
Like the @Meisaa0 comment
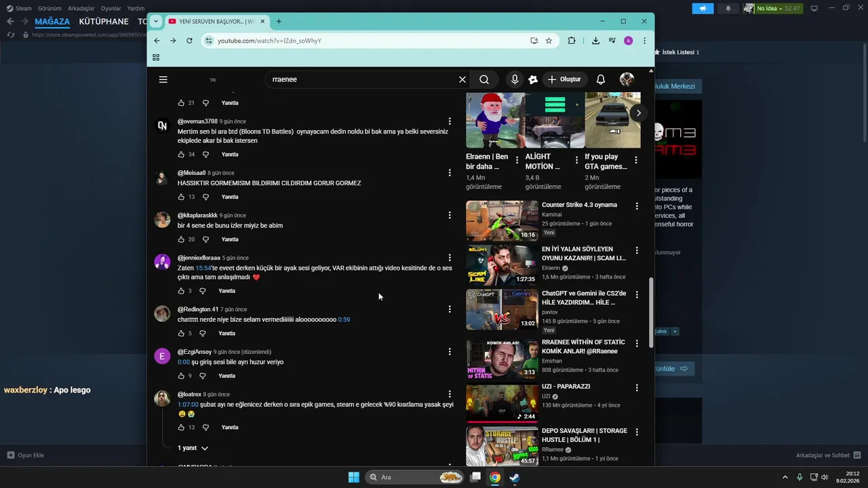click(181, 197)
